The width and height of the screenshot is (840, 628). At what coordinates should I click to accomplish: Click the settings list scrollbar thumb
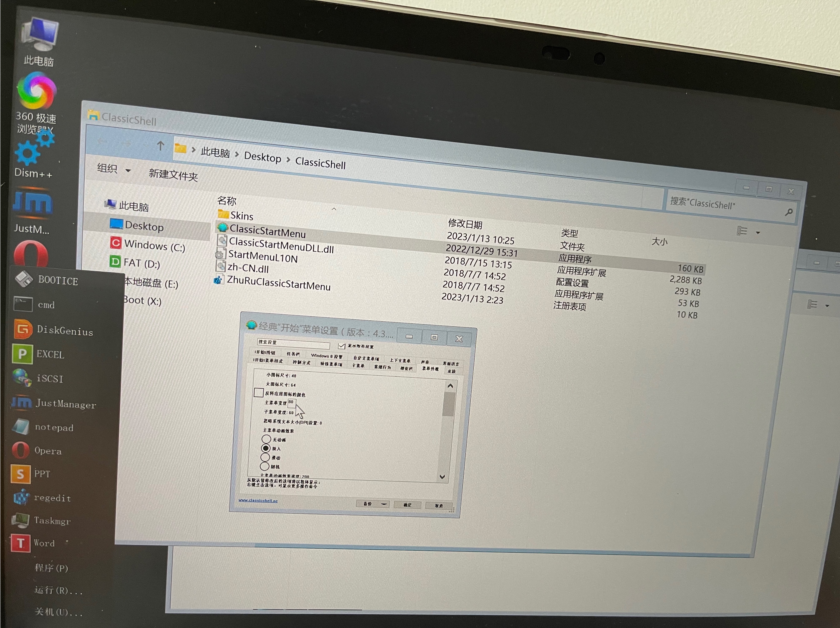[x=449, y=404]
